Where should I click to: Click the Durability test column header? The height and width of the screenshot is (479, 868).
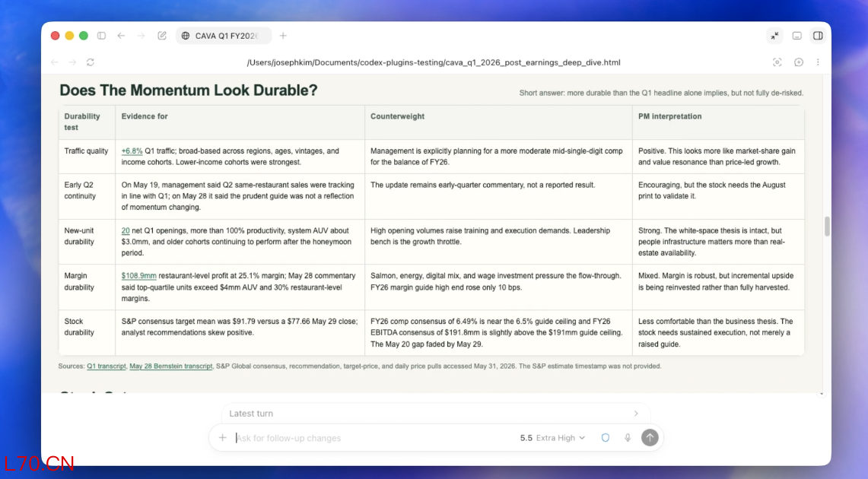82,122
